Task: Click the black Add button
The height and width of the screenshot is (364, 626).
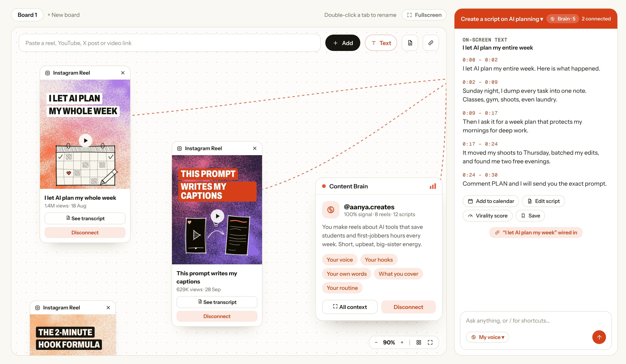Action: 343,43
